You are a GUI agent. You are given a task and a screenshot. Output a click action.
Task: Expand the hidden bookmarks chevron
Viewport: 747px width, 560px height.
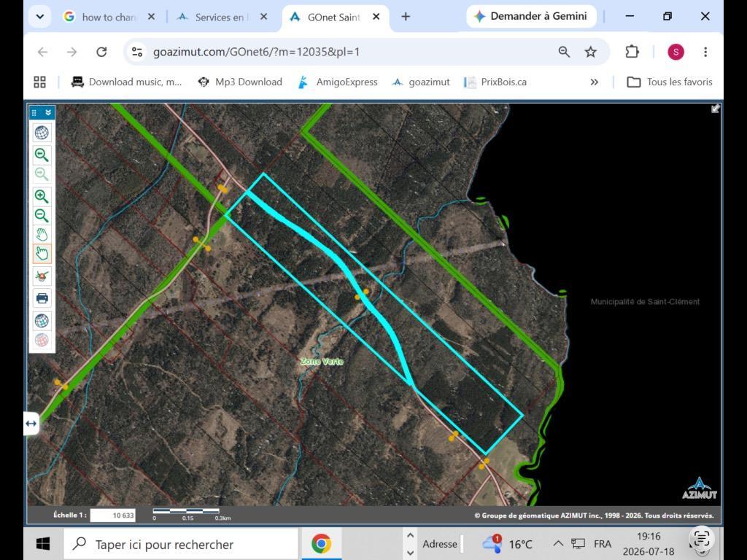(594, 82)
